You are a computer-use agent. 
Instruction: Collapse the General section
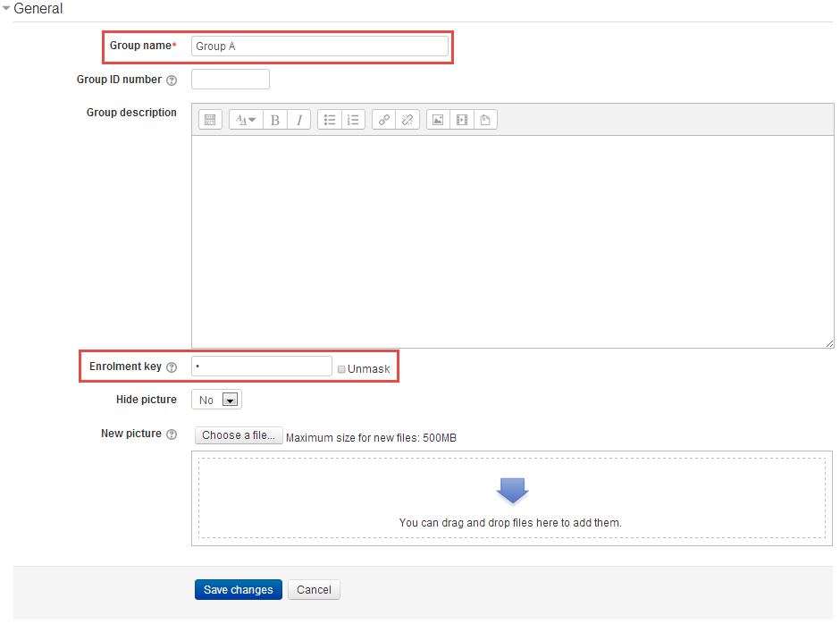click(7, 9)
